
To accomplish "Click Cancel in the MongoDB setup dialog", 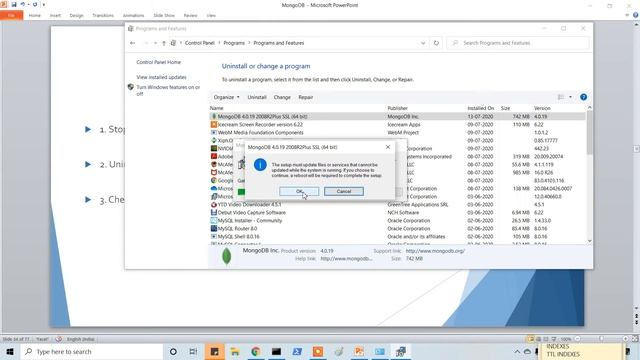I will pyautogui.click(x=344, y=191).
